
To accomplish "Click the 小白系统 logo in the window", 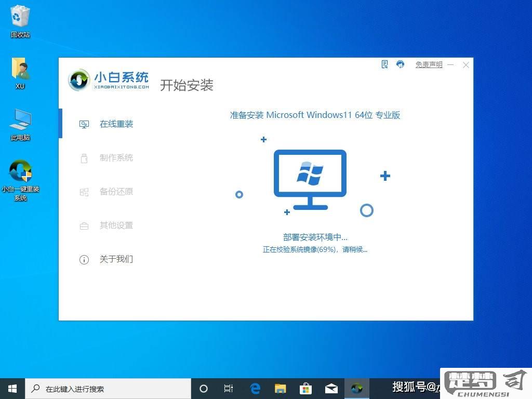I will 109,80.
